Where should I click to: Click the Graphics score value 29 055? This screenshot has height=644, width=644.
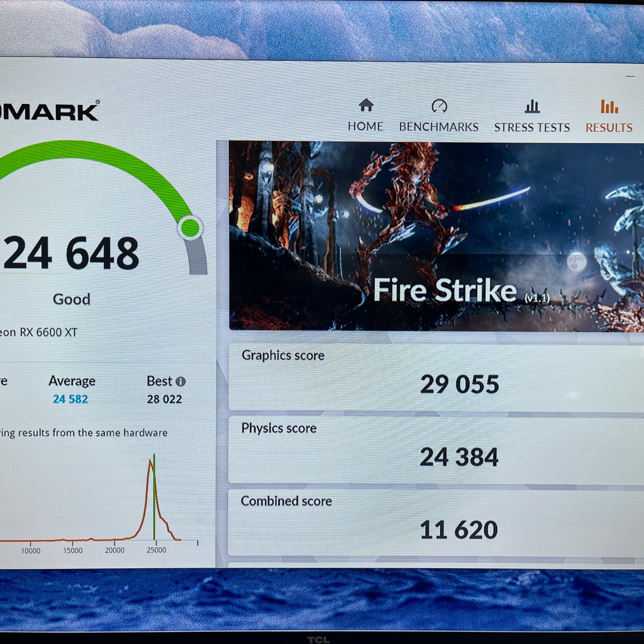[x=459, y=384]
